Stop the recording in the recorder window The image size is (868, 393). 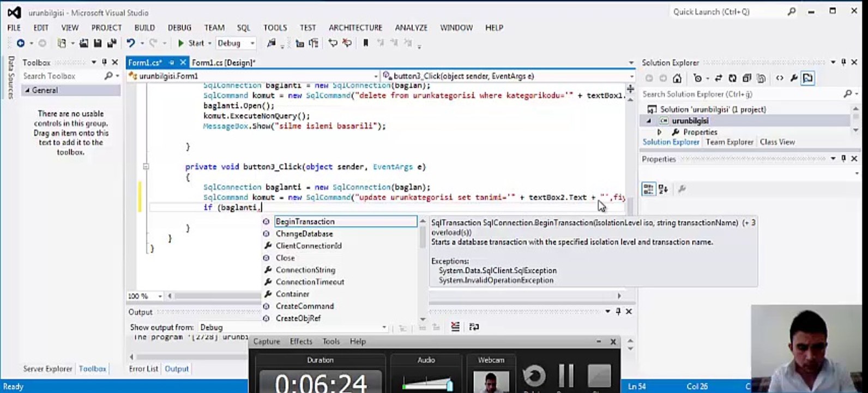(599, 377)
